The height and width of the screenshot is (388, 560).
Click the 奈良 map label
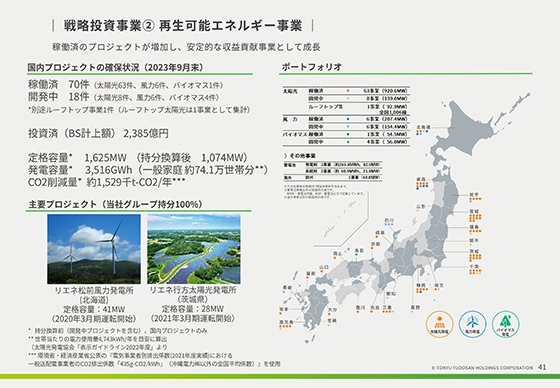point(374,307)
